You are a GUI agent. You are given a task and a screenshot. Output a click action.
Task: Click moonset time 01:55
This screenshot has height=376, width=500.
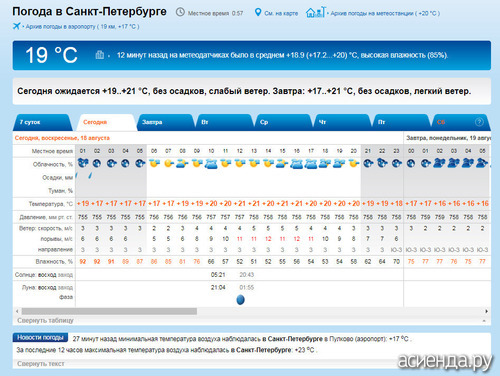[247, 287]
